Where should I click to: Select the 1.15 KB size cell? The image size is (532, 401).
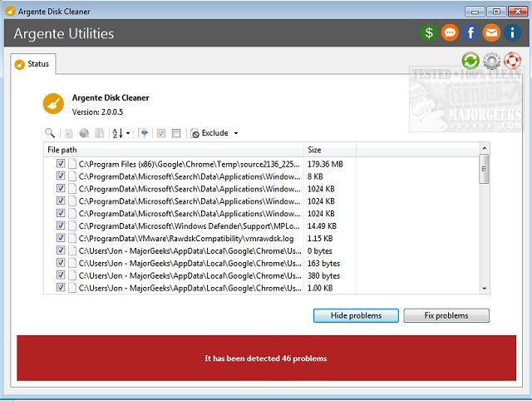click(320, 239)
